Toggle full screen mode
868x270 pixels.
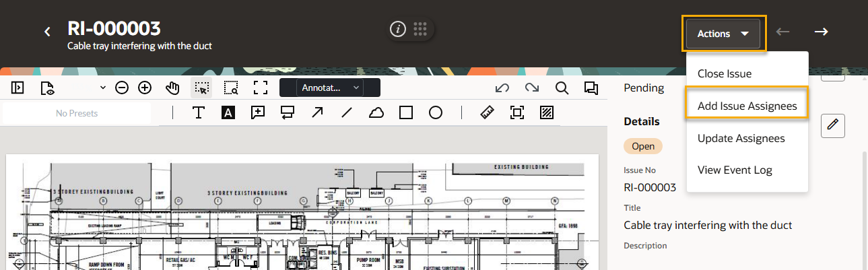261,88
